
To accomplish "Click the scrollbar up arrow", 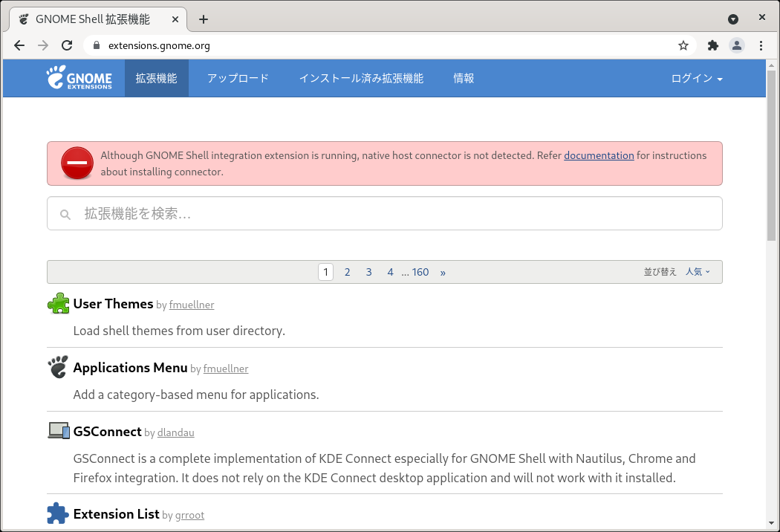I will pos(771,65).
